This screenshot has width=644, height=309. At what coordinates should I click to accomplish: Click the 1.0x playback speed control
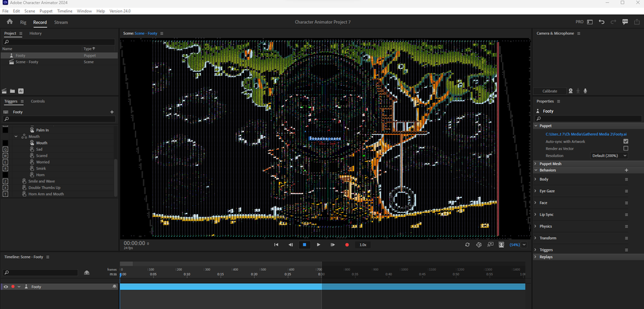pos(363,244)
